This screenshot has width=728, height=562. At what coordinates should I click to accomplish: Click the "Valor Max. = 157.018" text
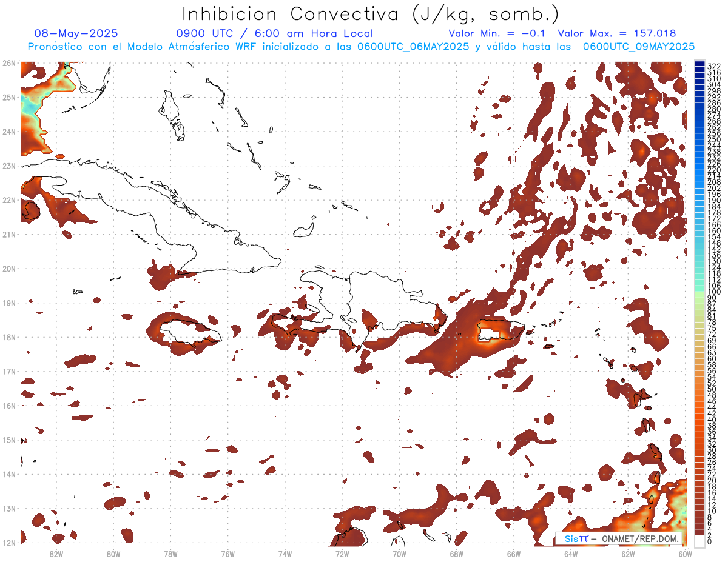(x=616, y=33)
